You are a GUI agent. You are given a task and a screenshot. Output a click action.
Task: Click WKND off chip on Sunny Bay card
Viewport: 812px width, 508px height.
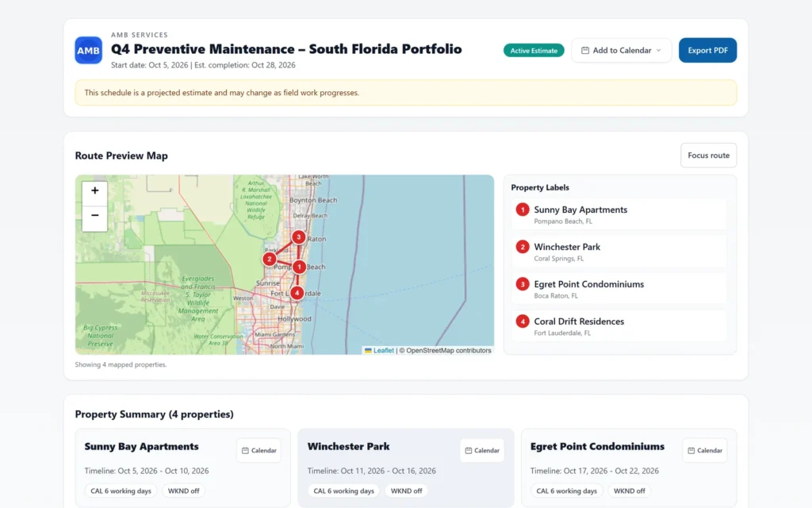click(x=183, y=491)
